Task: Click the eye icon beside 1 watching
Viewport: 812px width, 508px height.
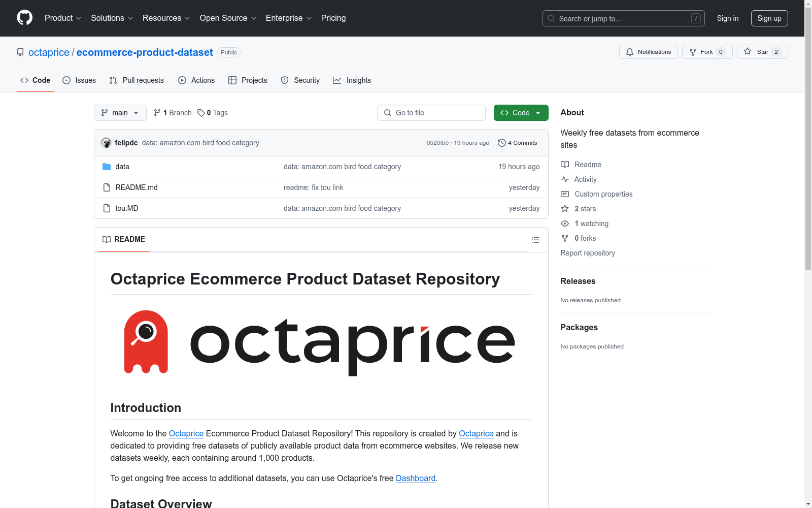Action: click(x=565, y=224)
